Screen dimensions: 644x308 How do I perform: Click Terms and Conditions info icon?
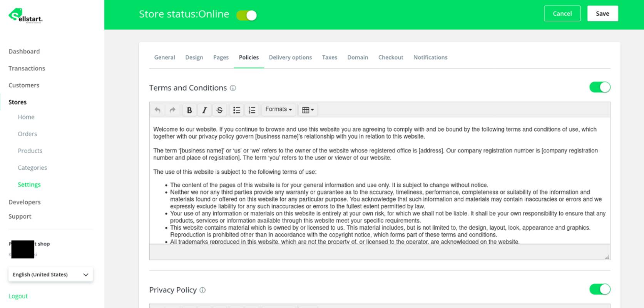pos(233,88)
